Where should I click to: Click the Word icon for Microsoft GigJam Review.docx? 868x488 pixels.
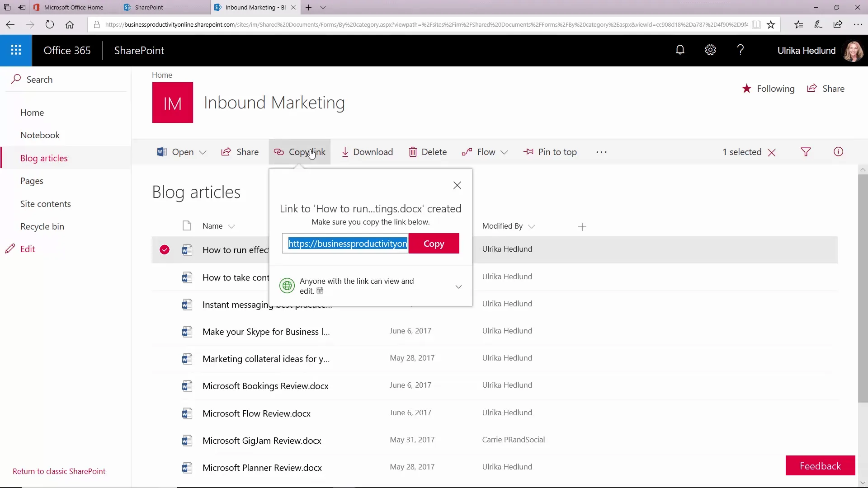pyautogui.click(x=187, y=441)
